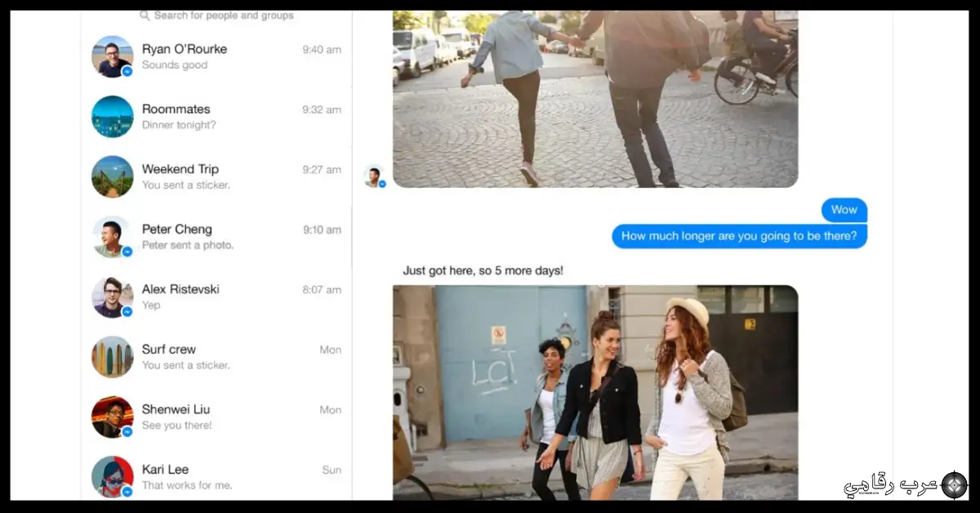This screenshot has height=513, width=980.
Task: Click Shenwei Liu's profile avatar
Action: (x=112, y=417)
